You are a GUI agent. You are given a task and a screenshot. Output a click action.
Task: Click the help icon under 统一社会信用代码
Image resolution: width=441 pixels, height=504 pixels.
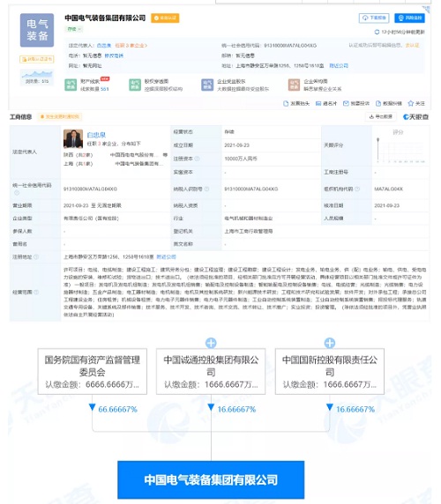pyautogui.click(x=17, y=193)
